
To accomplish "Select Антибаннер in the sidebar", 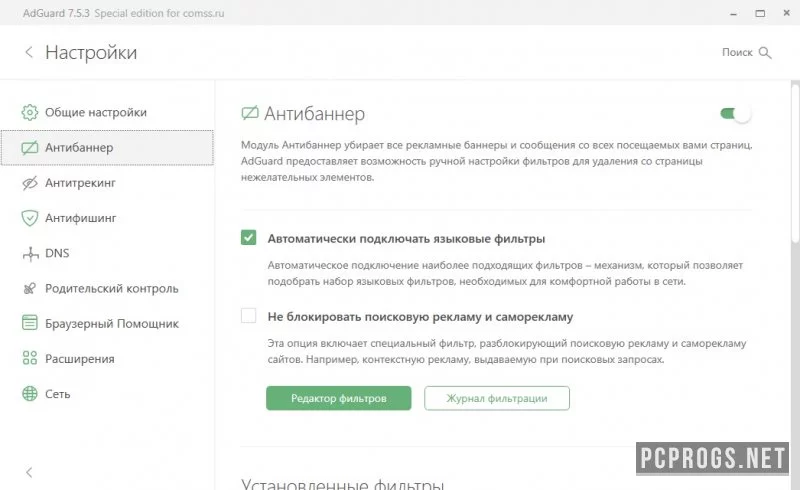I will pos(107,148).
